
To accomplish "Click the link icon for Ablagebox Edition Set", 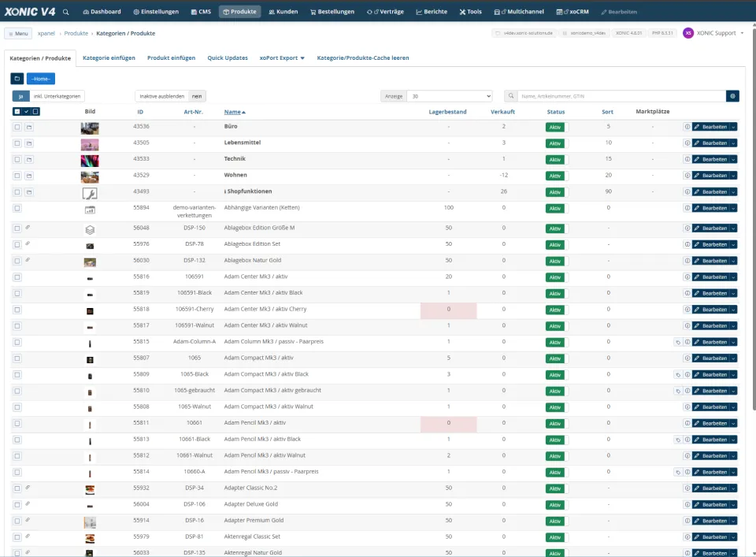I will click(x=28, y=243).
